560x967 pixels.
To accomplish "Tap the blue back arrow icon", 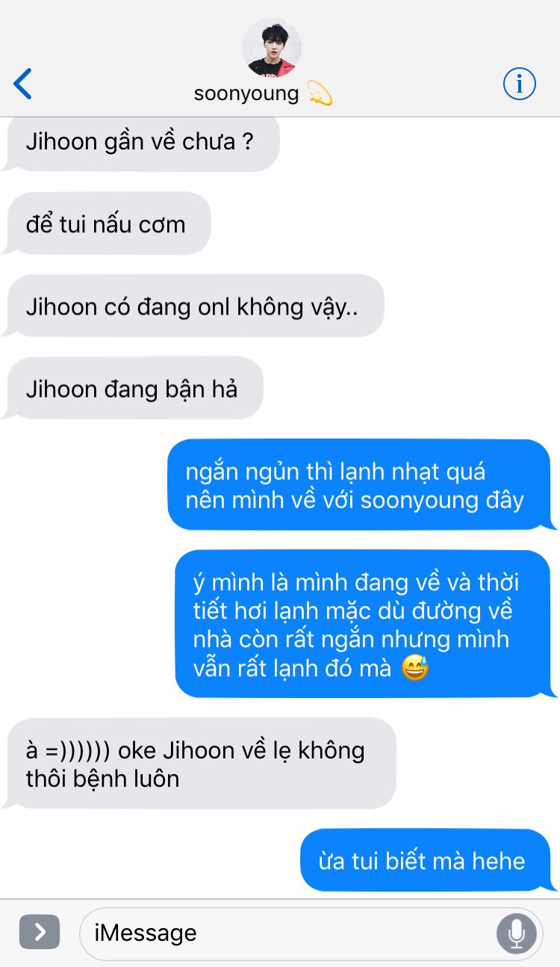I will coord(23,84).
